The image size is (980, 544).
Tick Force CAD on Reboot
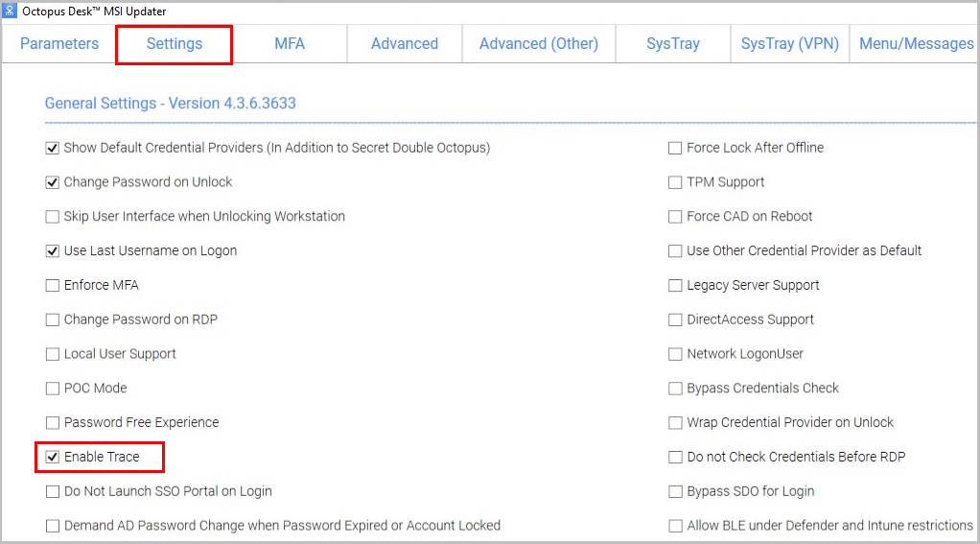point(675,217)
